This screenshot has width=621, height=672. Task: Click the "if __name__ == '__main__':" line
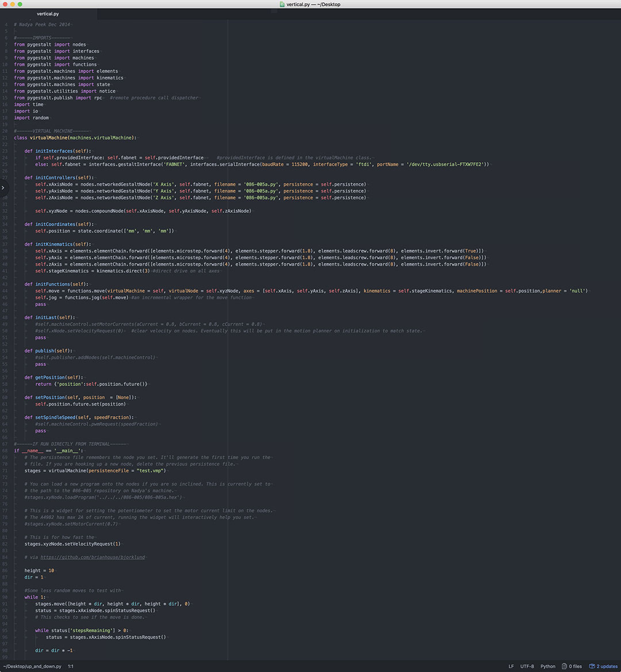48,450
